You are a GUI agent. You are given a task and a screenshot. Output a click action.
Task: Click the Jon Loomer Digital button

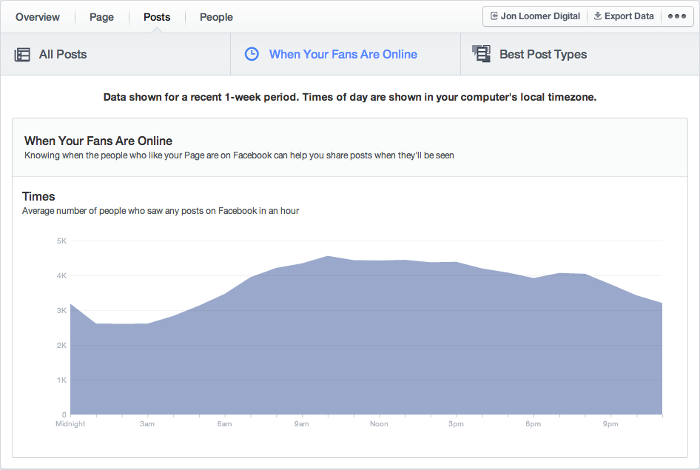click(535, 16)
